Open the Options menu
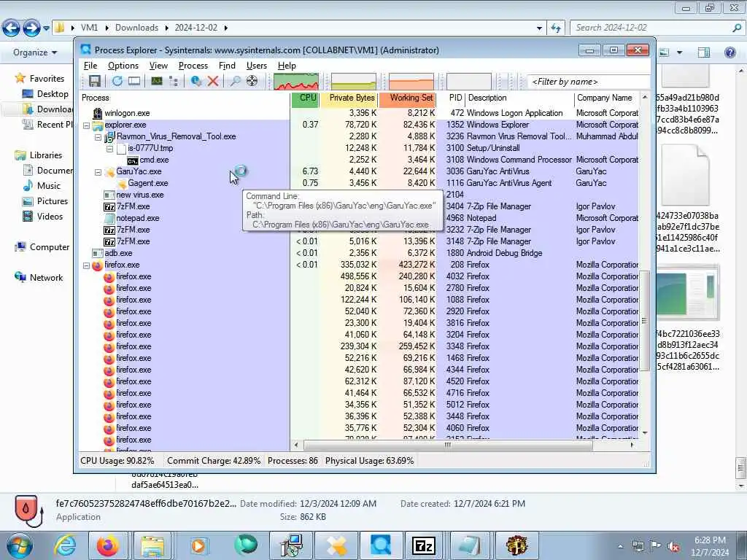 click(x=123, y=66)
